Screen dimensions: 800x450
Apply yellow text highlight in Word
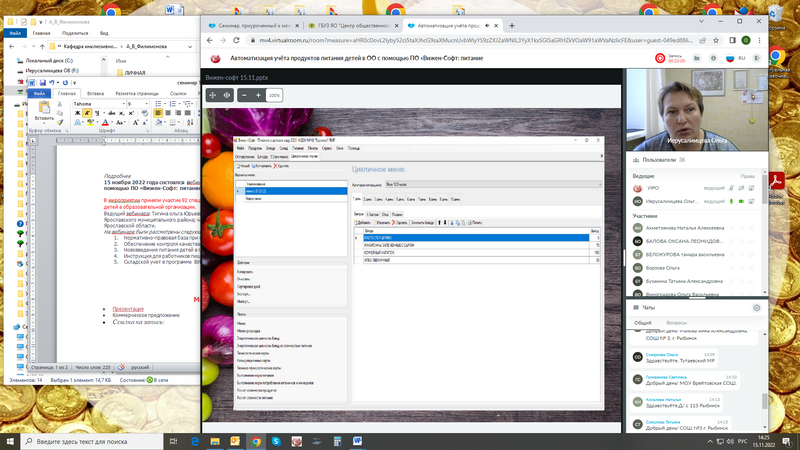tap(90, 123)
